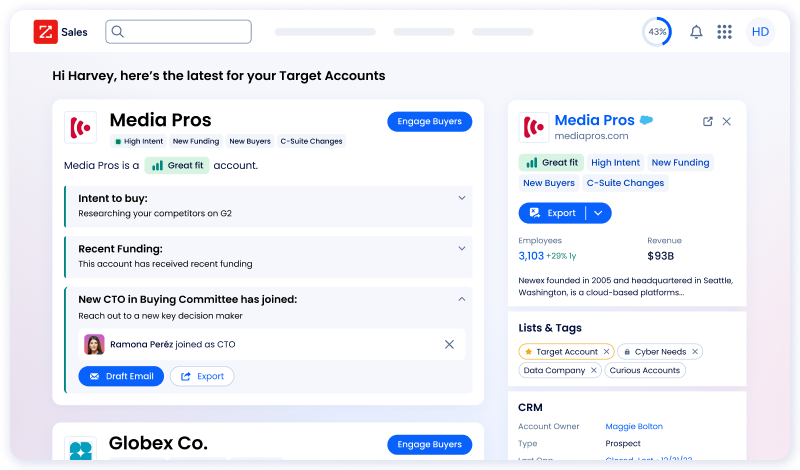This screenshot has height=470, width=800.
Task: Open side panel in new window icon
Action: 708,121
